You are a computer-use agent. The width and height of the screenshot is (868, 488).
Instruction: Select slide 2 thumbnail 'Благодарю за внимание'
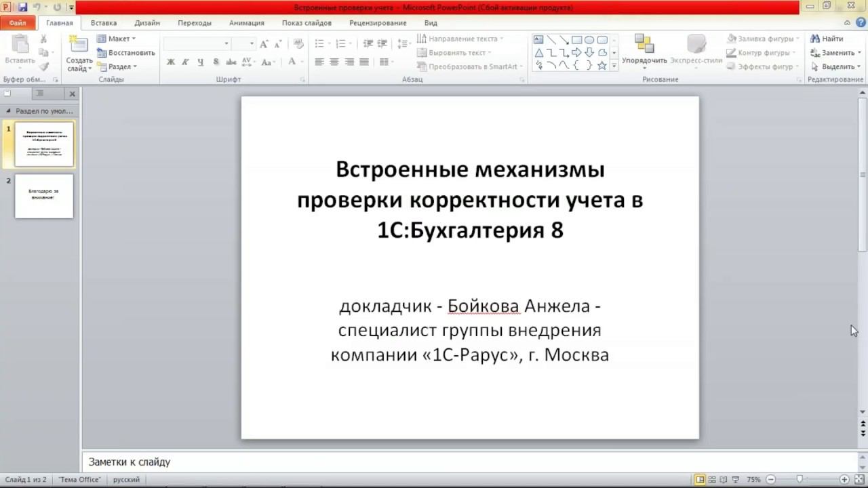[44, 196]
